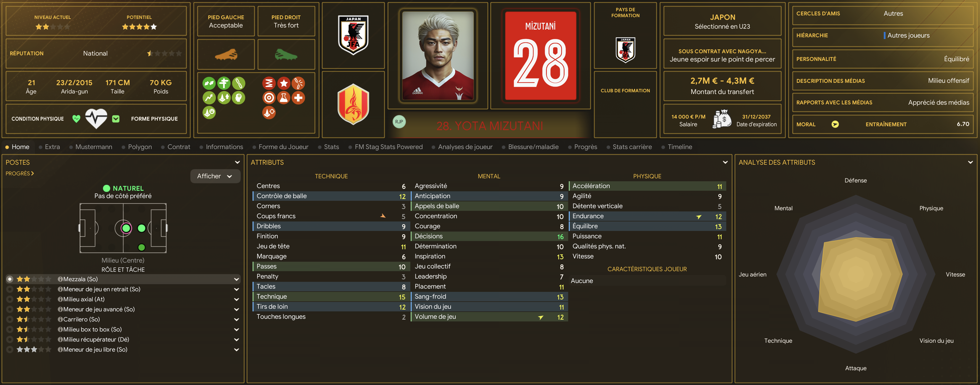Collapse the Attributs panel chevron
The height and width of the screenshot is (385, 980).
[725, 162]
